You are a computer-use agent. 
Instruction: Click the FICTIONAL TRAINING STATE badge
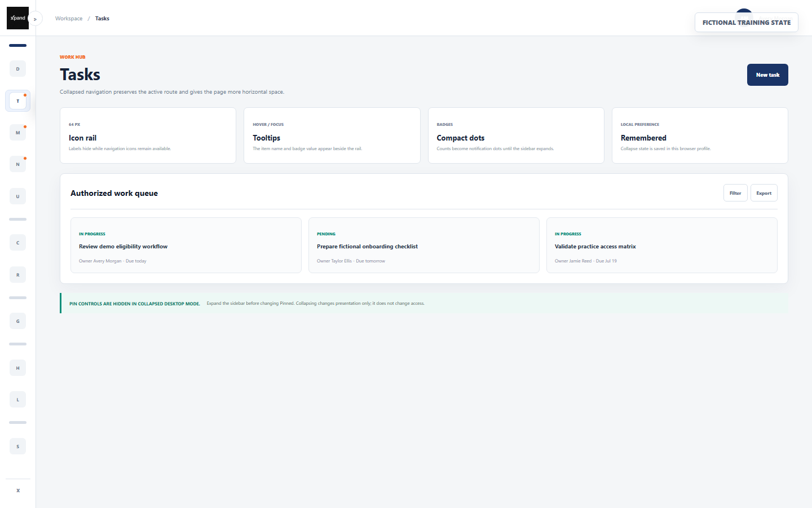pyautogui.click(x=747, y=23)
